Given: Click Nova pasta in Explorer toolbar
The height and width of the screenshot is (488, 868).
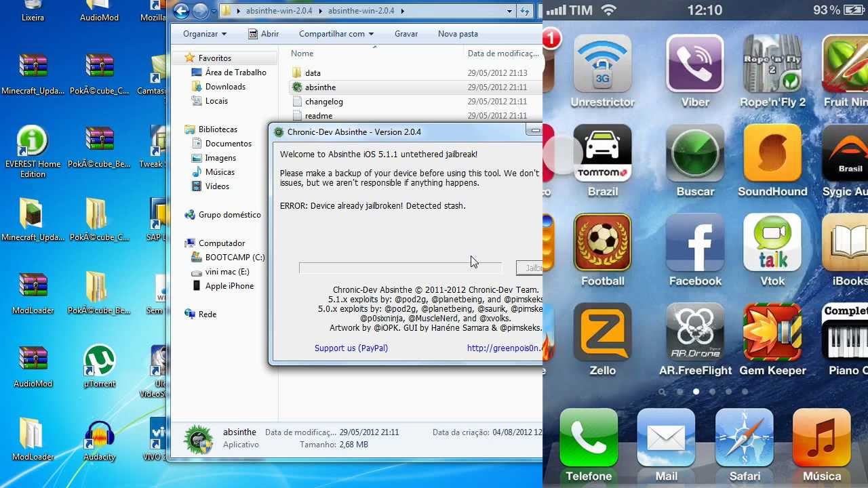Looking at the screenshot, I should [458, 34].
